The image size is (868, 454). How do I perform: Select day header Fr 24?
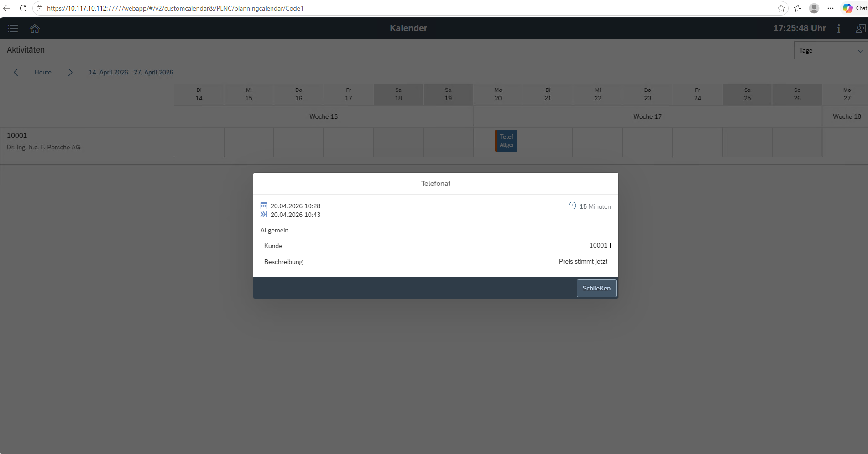(697, 94)
